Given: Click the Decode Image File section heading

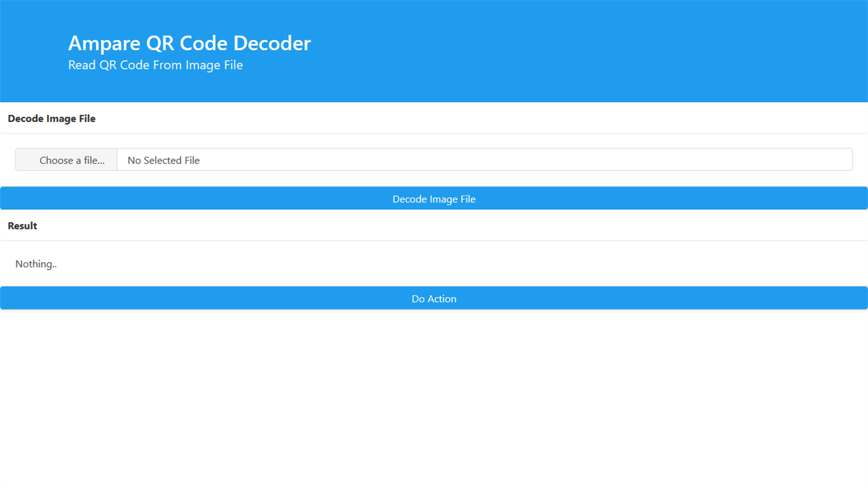Looking at the screenshot, I should click(x=51, y=118).
